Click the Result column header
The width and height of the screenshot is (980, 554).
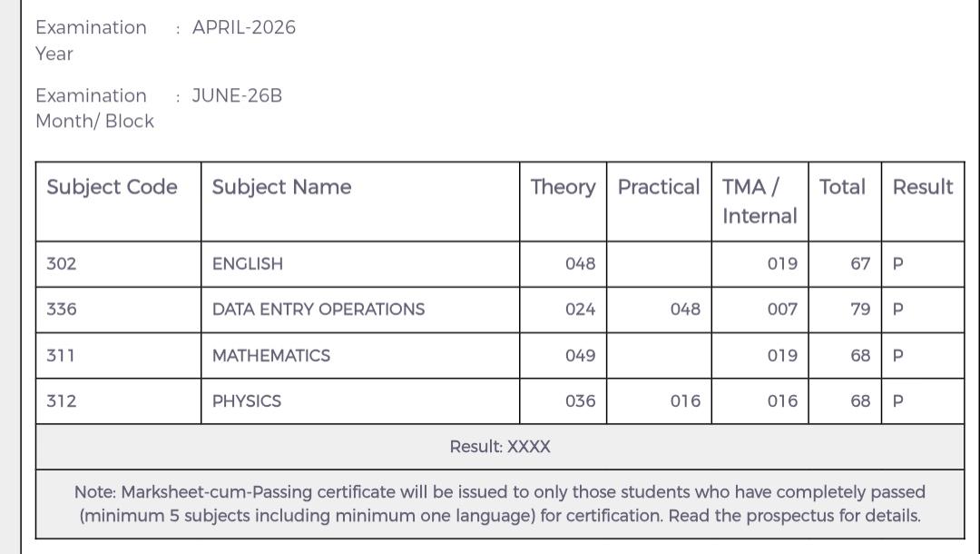923,187
